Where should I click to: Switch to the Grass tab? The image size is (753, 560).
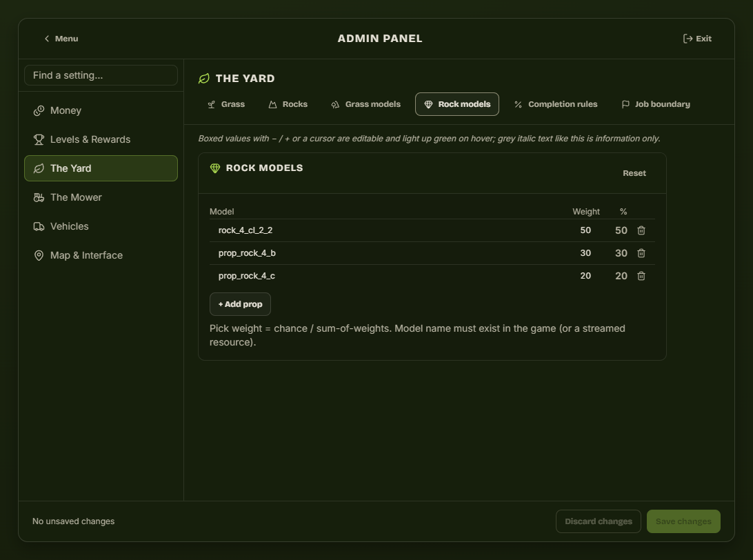pos(226,104)
